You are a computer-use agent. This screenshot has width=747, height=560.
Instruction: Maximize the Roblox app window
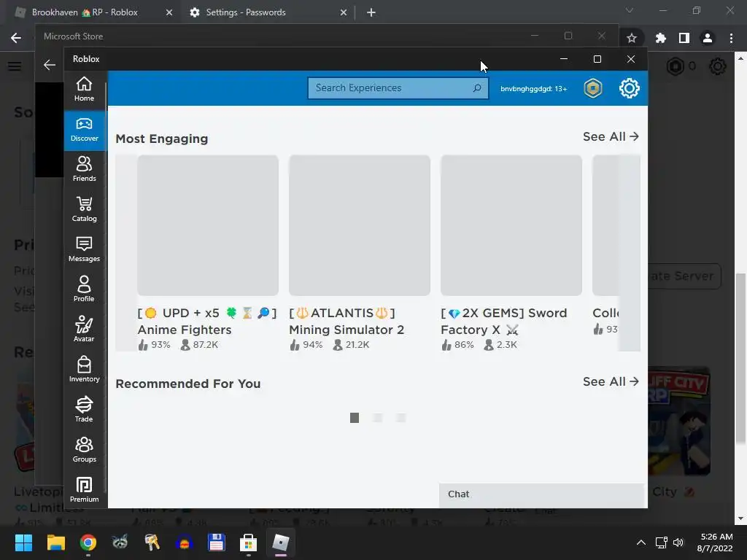597,59
